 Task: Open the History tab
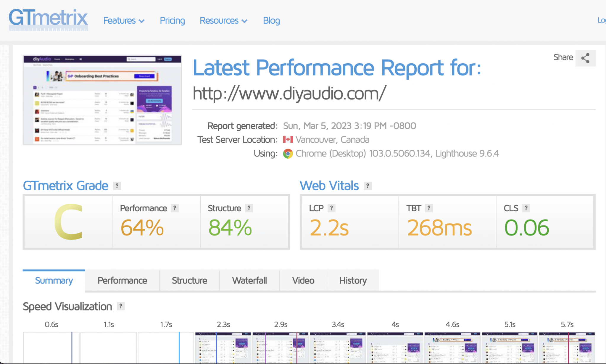[x=353, y=280]
